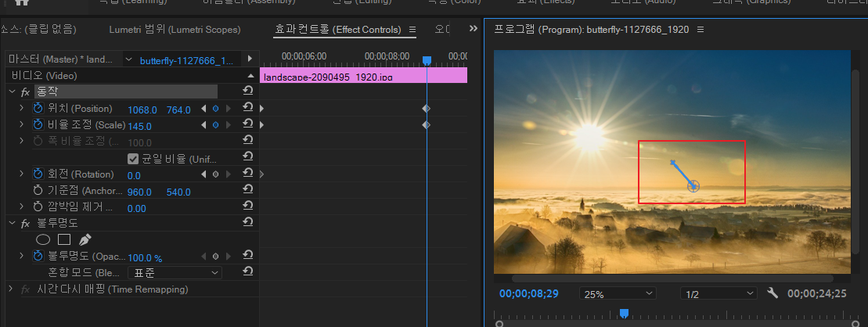Collapse the Motion (동작) effect group
Image resolution: width=868 pixels, height=327 pixels.
click(x=13, y=92)
